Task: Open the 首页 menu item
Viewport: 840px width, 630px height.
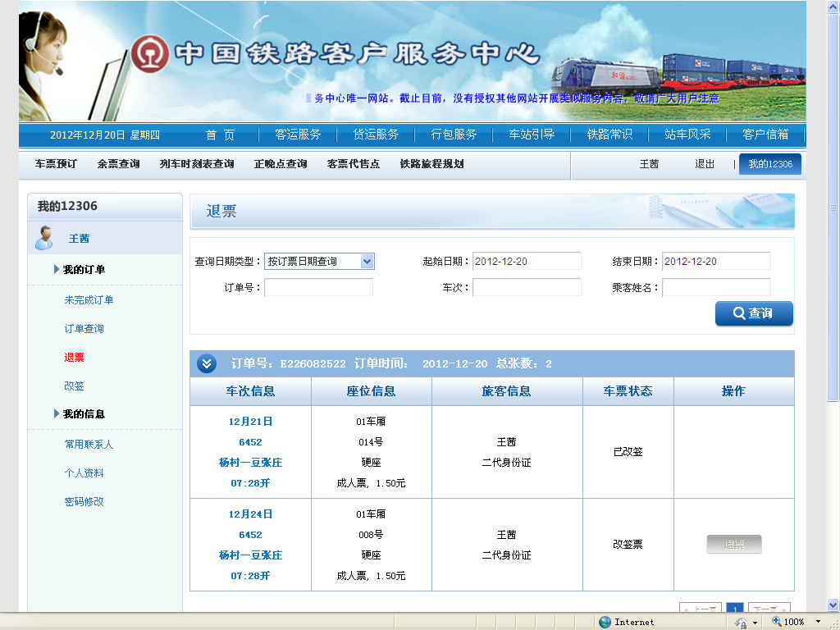Action: click(220, 135)
